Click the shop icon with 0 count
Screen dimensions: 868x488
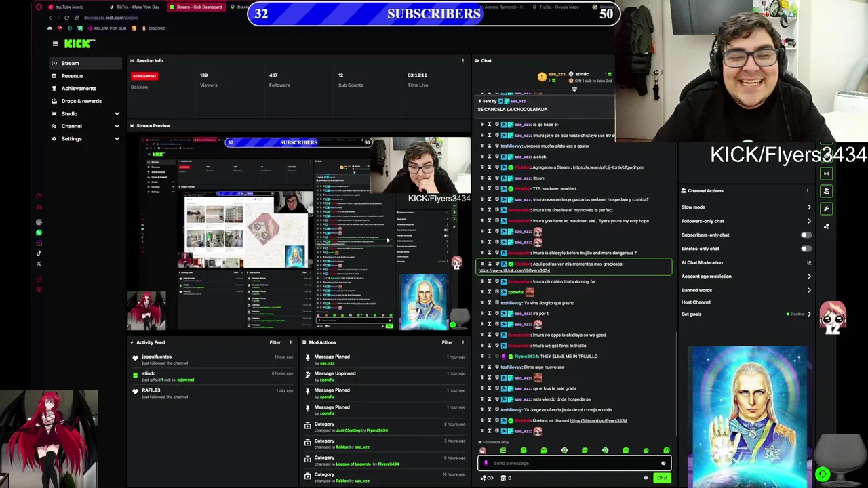tap(506, 479)
